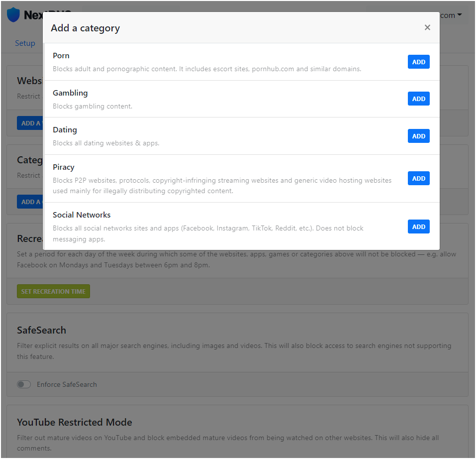Click the Add a category dialog title
The height and width of the screenshot is (459, 476).
pyautogui.click(x=85, y=28)
